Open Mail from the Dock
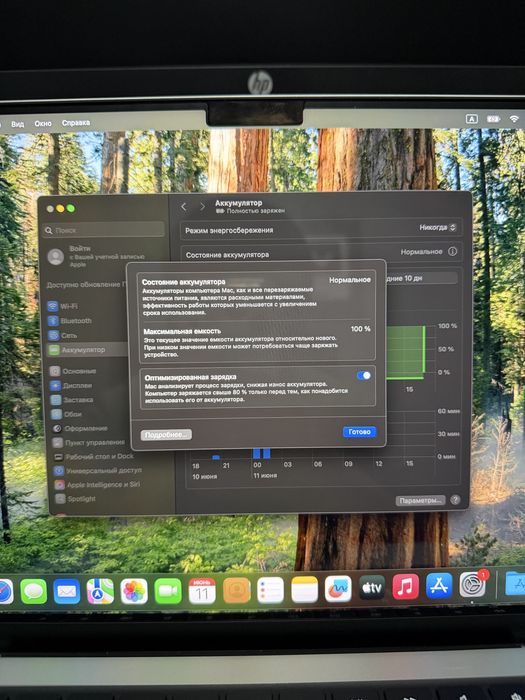This screenshot has height=700, width=525. 67,592
